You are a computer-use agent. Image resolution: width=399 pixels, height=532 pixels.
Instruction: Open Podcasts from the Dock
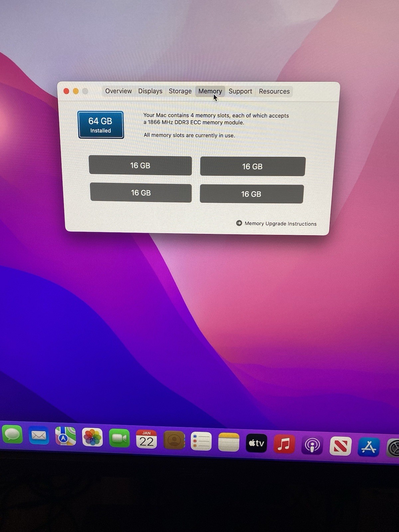312,445
